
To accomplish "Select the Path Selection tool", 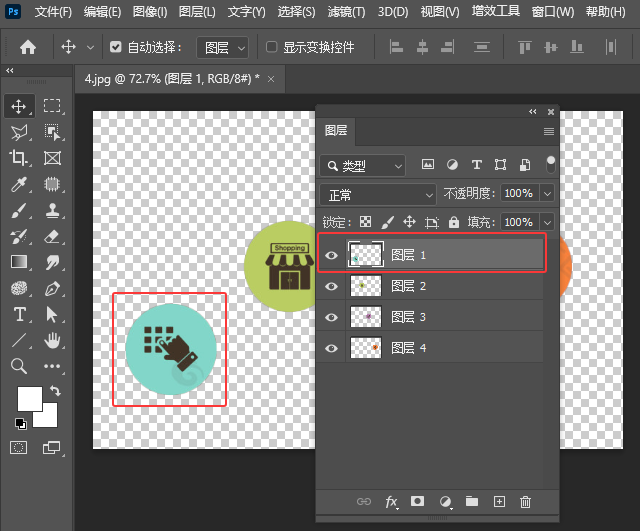I will click(51, 315).
